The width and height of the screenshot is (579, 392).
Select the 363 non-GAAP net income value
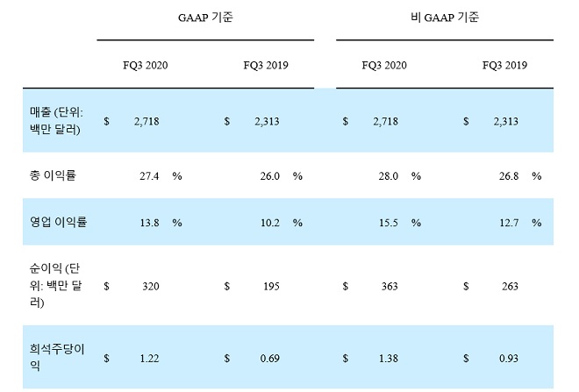390,286
